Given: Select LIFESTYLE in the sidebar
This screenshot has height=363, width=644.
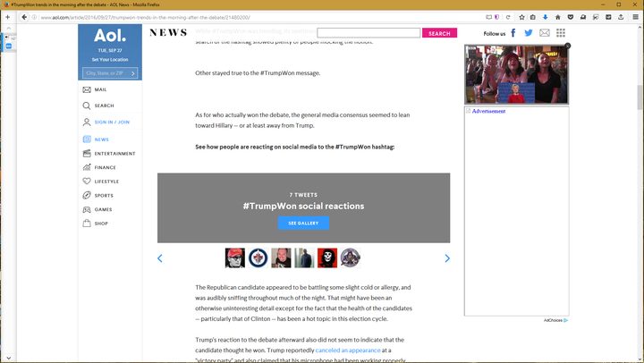Looking at the screenshot, I should [106, 181].
